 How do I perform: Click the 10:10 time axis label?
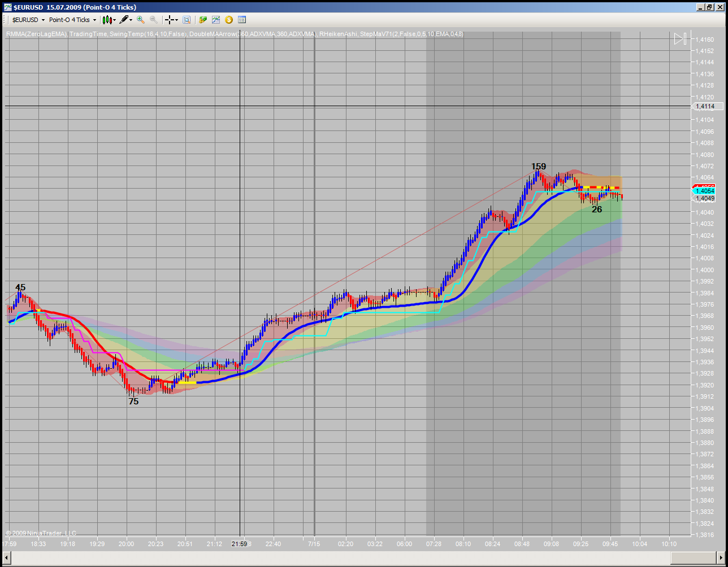point(669,544)
